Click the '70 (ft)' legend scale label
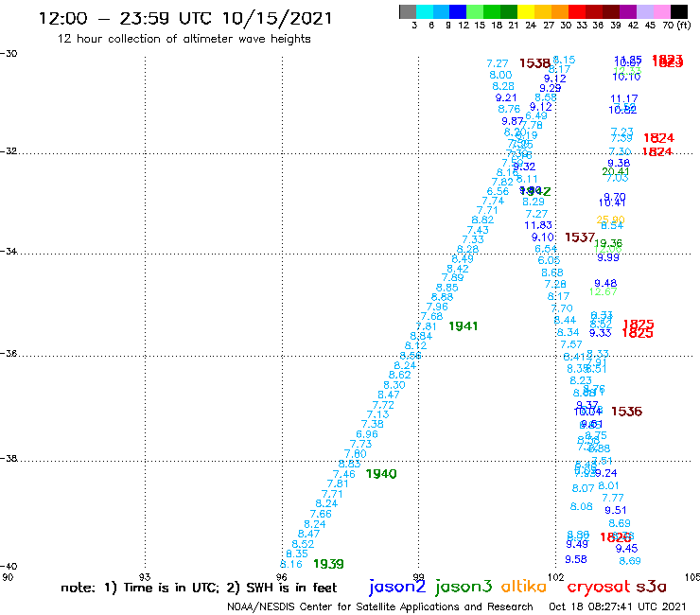 pos(676,25)
